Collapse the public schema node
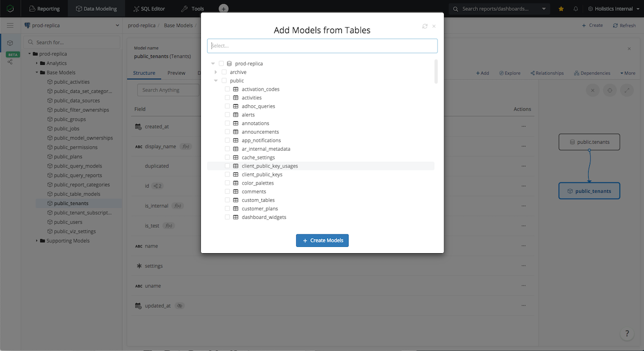Image resolution: width=644 pixels, height=351 pixels. 216,81
